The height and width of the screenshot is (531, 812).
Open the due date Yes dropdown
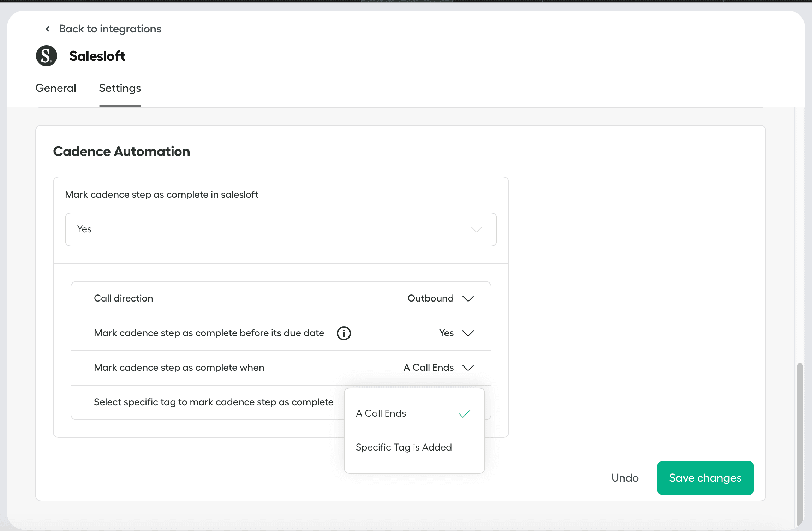pos(447,333)
